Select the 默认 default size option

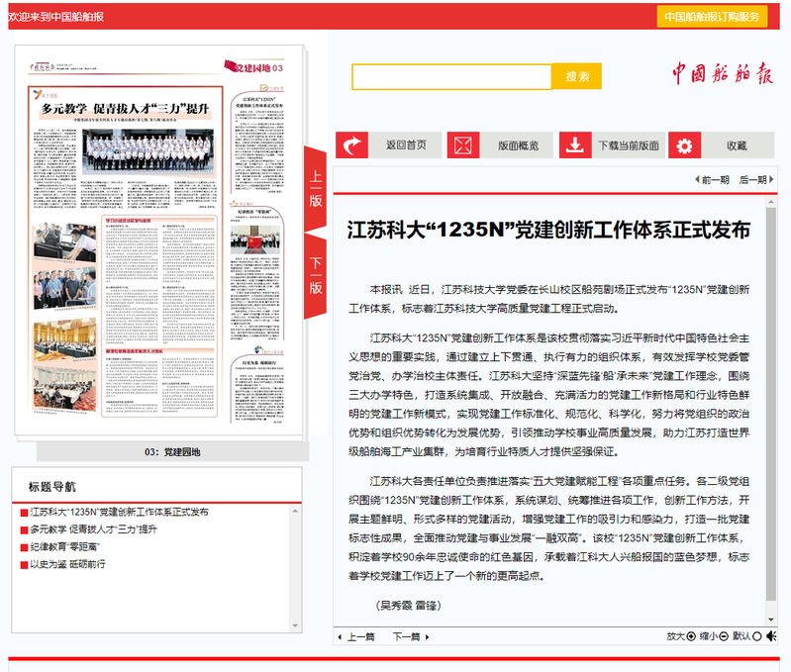pyautogui.click(x=757, y=636)
